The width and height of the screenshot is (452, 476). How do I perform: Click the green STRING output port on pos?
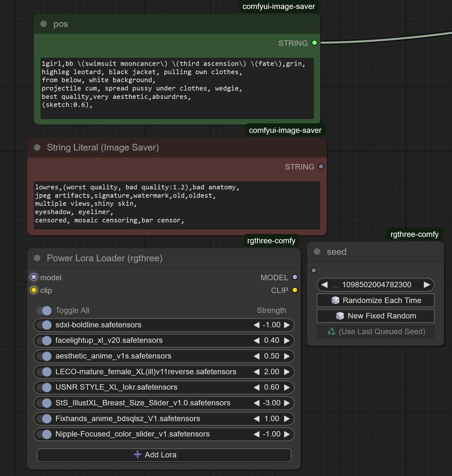(x=315, y=43)
